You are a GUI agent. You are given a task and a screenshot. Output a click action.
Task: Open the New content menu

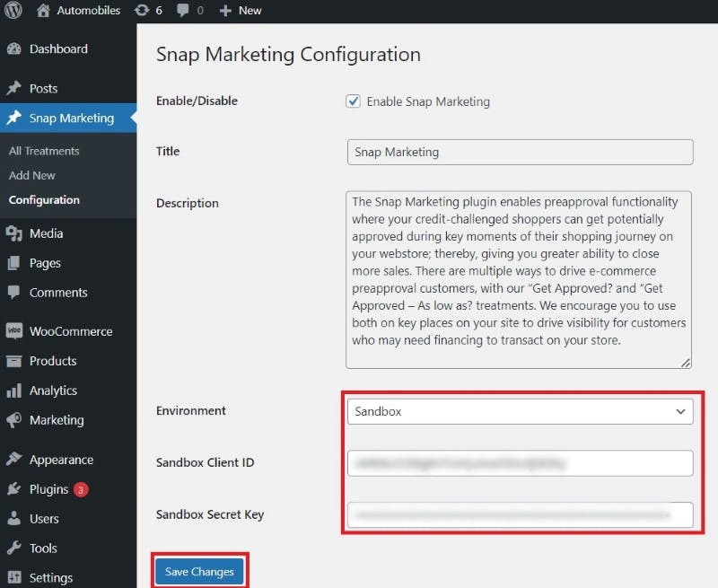pyautogui.click(x=241, y=11)
